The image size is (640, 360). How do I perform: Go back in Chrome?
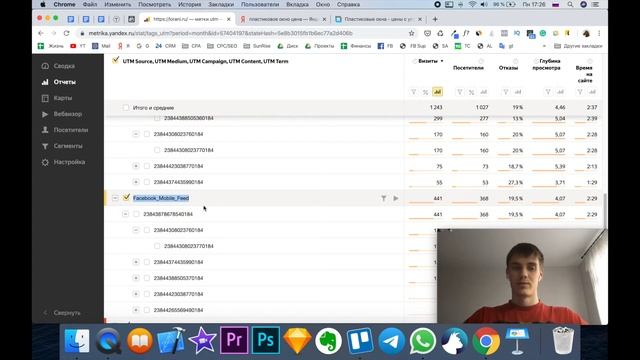point(41,33)
